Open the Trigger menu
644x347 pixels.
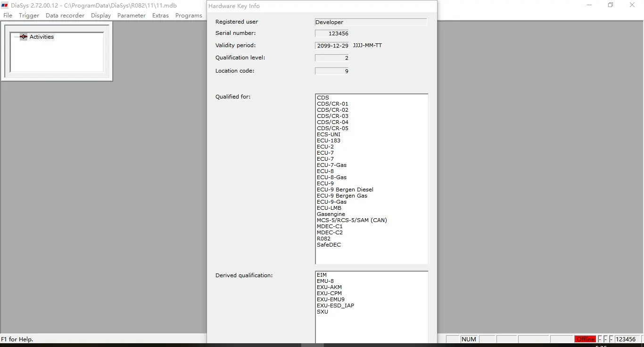29,16
